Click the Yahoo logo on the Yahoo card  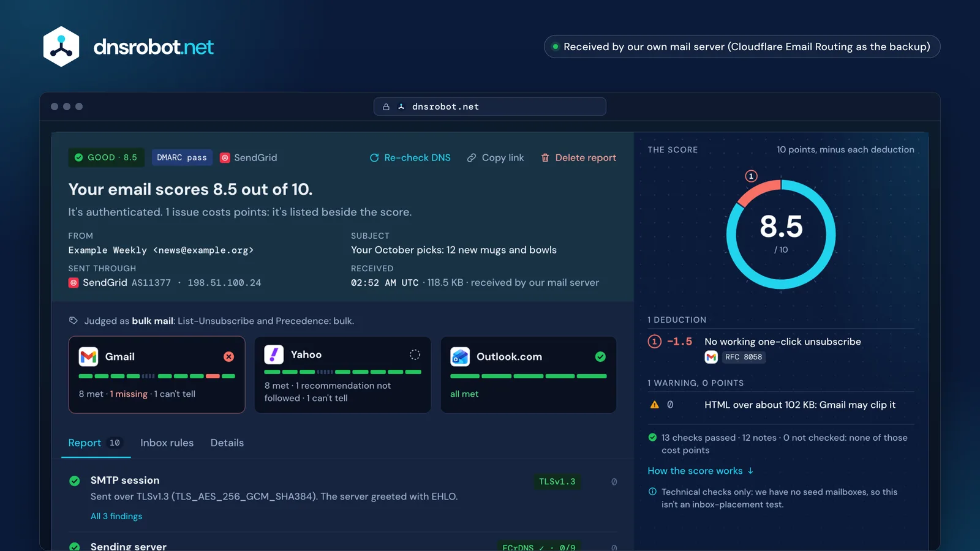(274, 354)
